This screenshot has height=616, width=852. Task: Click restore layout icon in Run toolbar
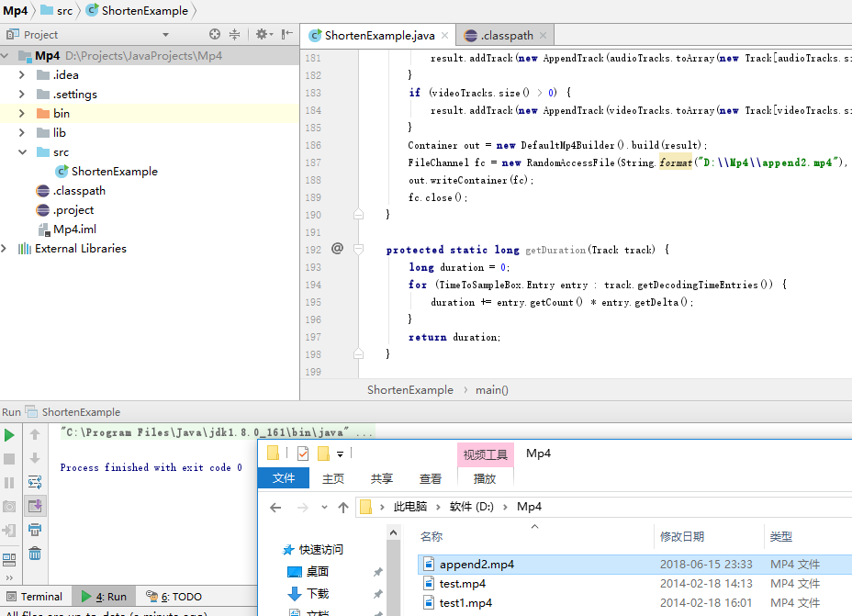[9, 559]
